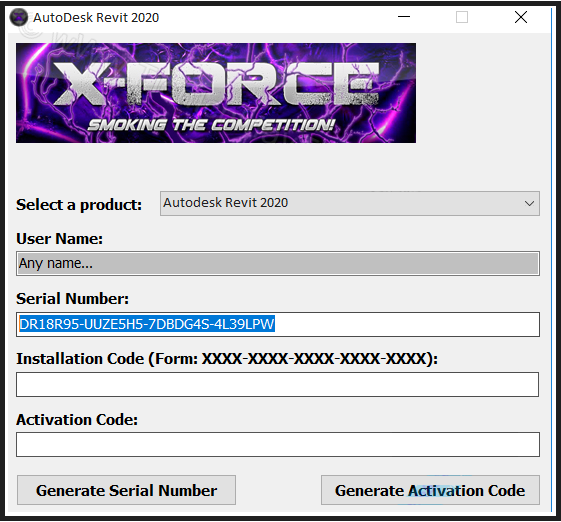Click the X-Force banner image
The height and width of the screenshot is (522, 561).
point(216,93)
